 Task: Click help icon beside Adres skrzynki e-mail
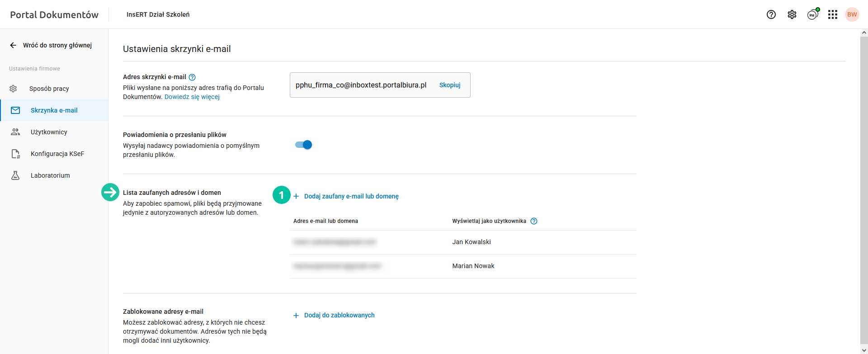(192, 77)
